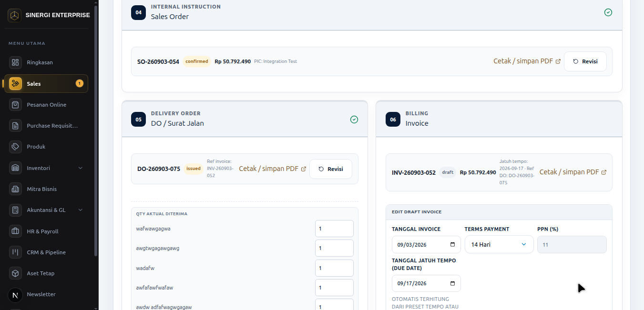Click the Newsletter N avatar icon
The height and width of the screenshot is (310, 644).
tap(15, 295)
